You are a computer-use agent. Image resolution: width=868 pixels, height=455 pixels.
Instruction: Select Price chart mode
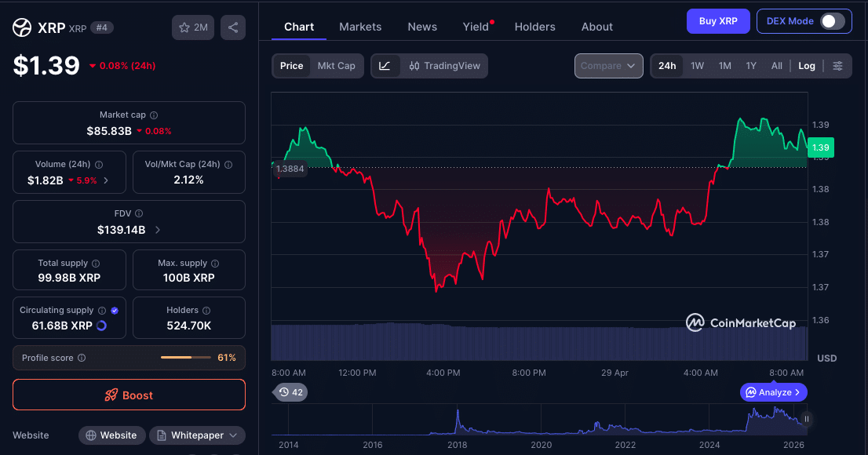pyautogui.click(x=292, y=66)
